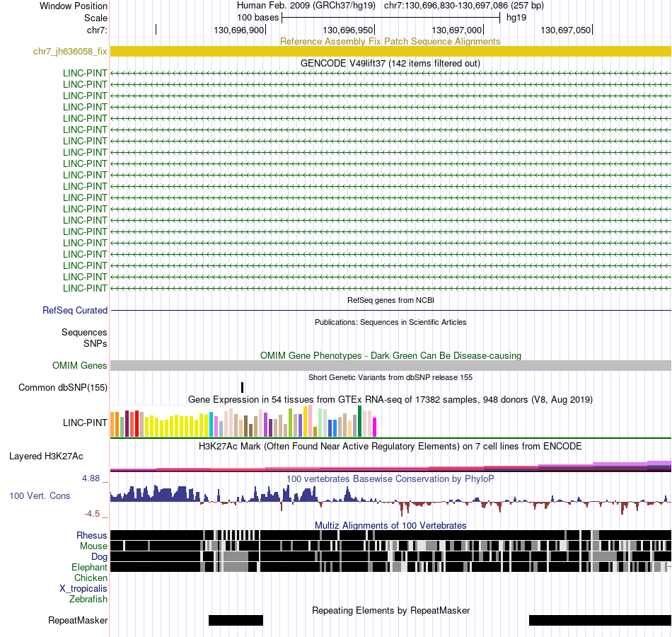The height and width of the screenshot is (637, 672).
Task: Open Repeating Elements by RepeatMasker title
Action: [x=390, y=610]
